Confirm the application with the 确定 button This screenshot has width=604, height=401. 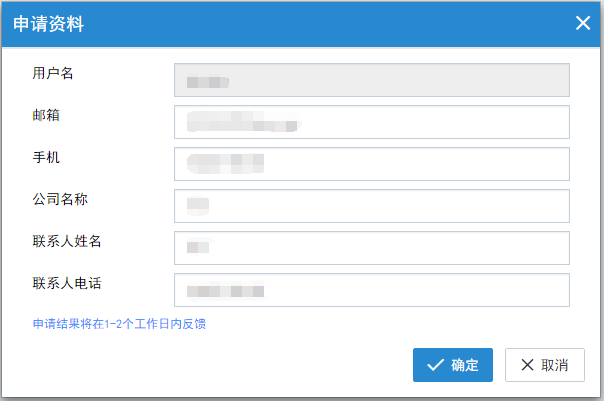(x=453, y=365)
